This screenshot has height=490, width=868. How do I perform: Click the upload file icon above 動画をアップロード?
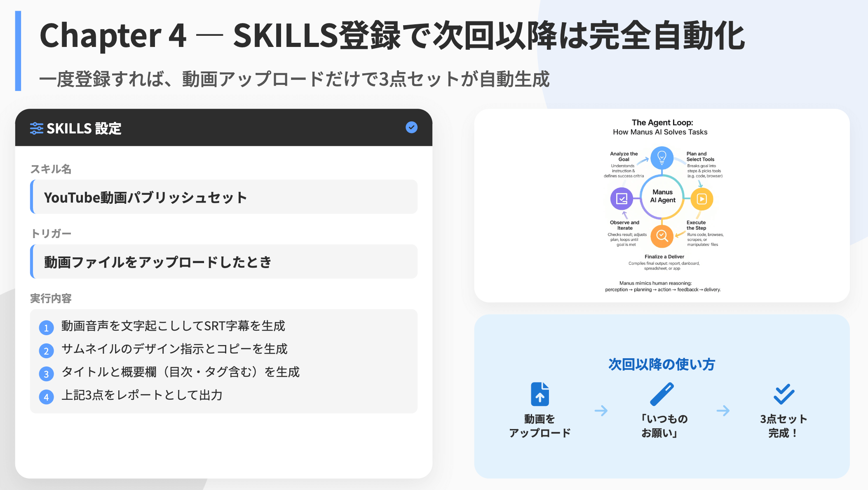point(540,394)
